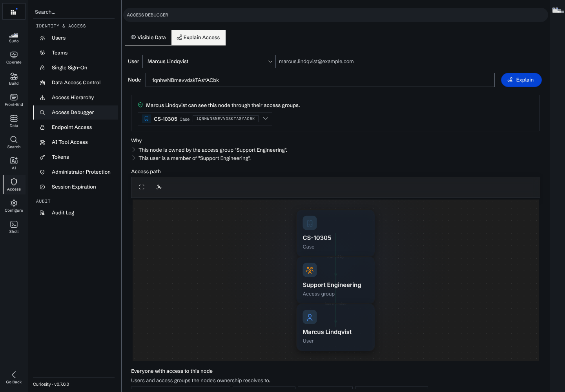Open the Teams page

pos(75,53)
